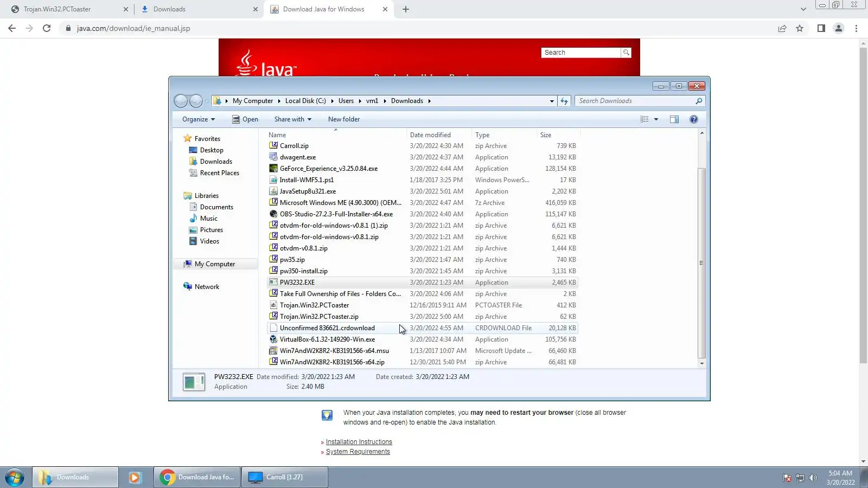Click the Carroll [1.27] taskbar button
Image resolution: width=868 pixels, height=488 pixels.
(285, 477)
